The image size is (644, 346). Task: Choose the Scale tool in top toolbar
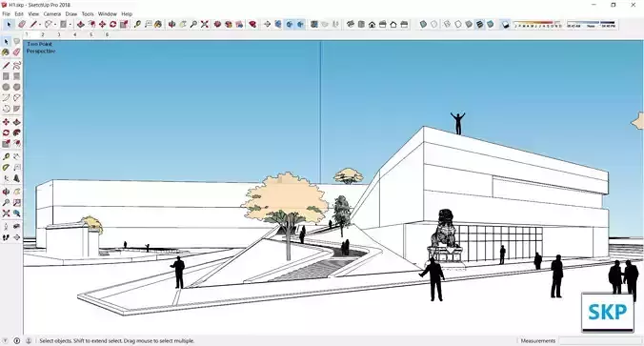[x=124, y=24]
